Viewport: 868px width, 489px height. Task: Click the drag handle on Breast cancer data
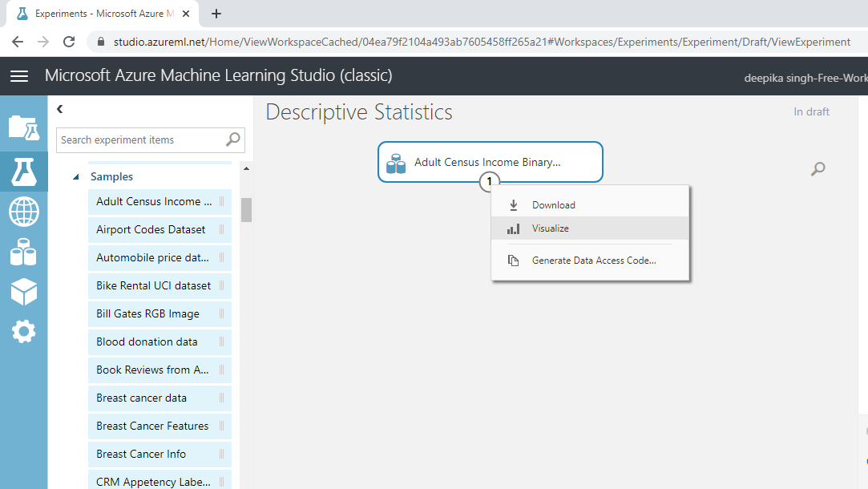[x=221, y=398]
